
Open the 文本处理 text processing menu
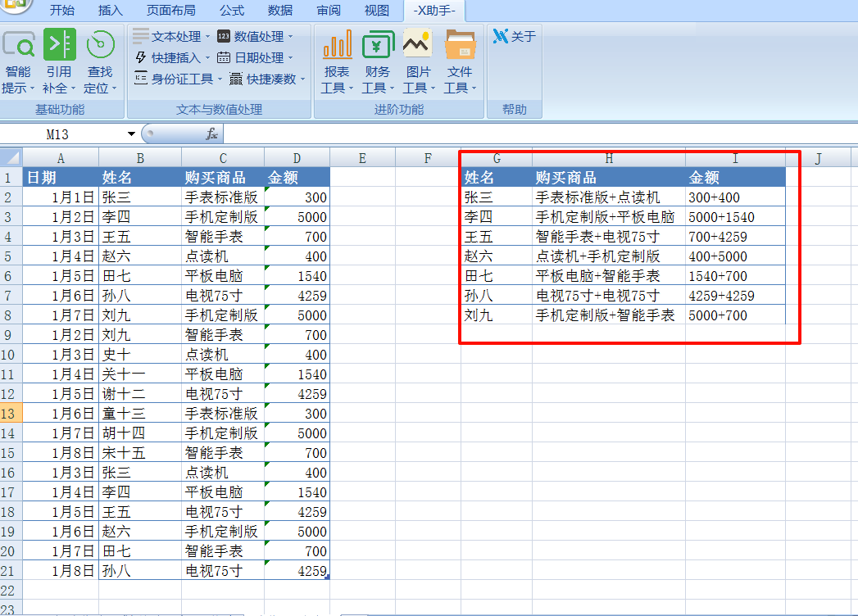(171, 37)
